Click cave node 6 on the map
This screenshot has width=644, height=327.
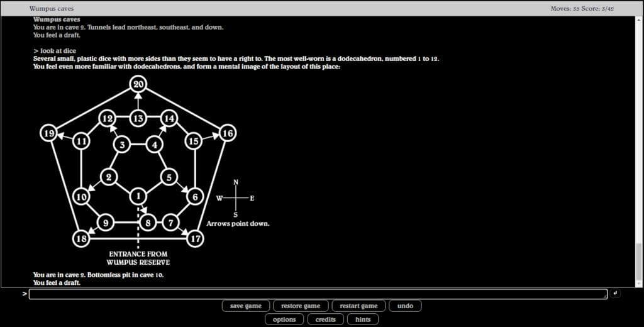pos(195,197)
